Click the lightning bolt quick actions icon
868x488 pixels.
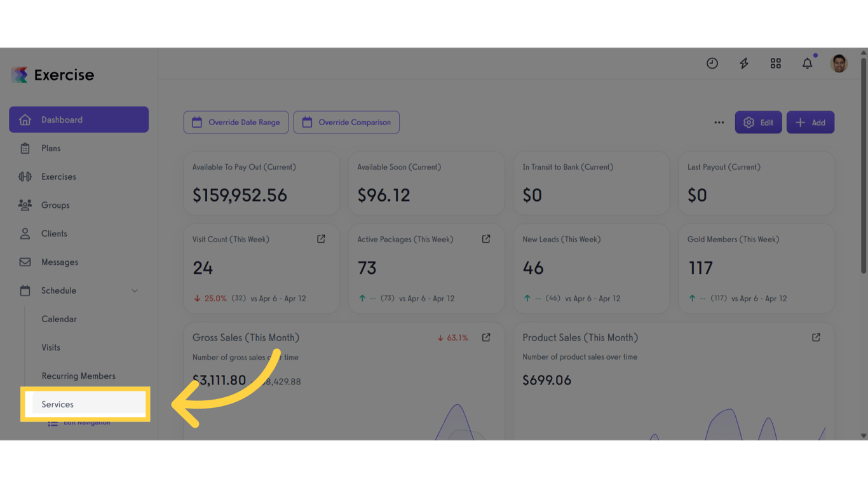744,64
